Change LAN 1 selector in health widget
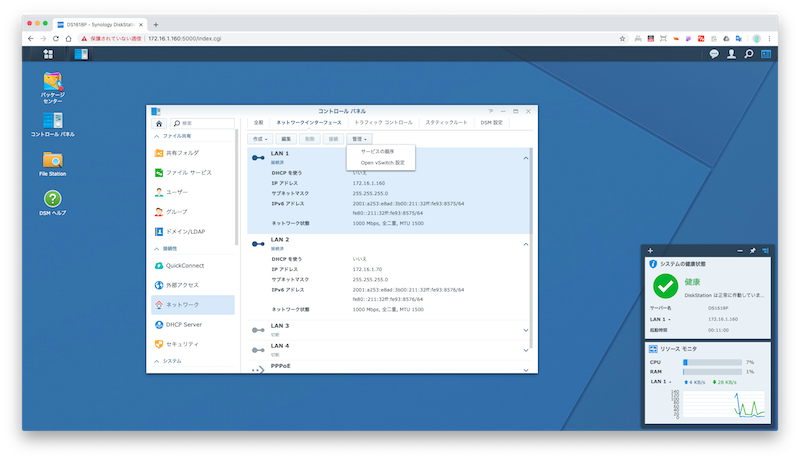The width and height of the screenshot is (800, 460). (x=660, y=319)
